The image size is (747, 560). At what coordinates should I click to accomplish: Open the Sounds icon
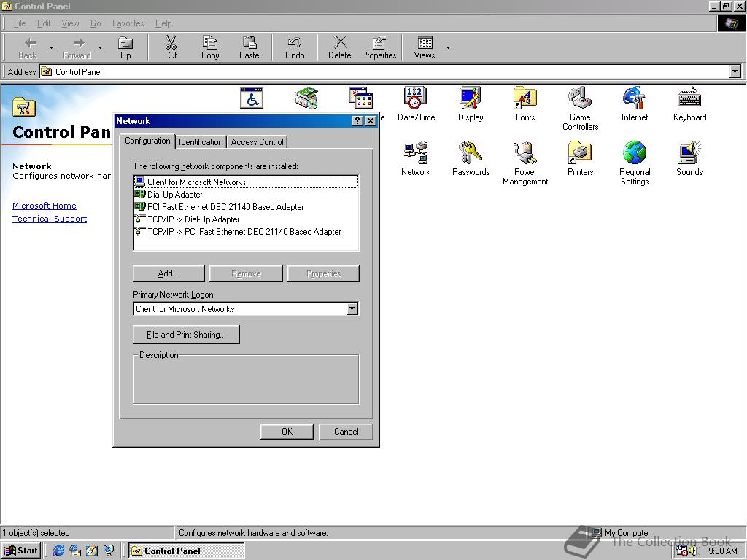tap(689, 158)
